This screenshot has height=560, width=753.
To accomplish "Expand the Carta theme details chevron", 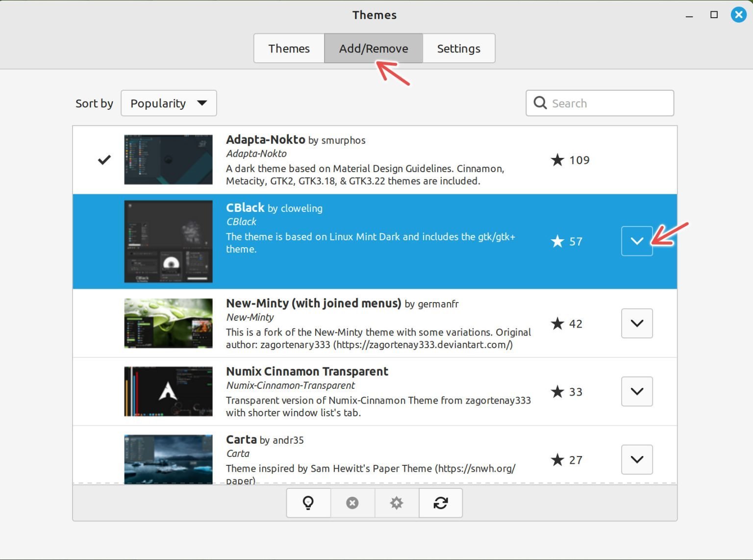I will [637, 459].
